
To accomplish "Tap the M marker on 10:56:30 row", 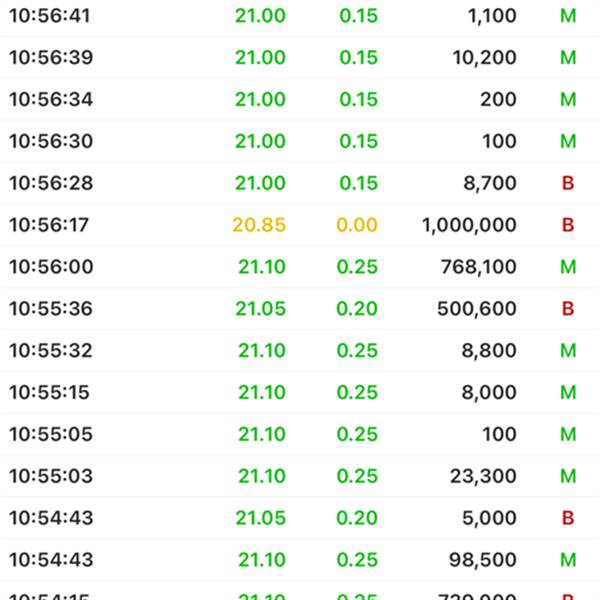I will [568, 141].
